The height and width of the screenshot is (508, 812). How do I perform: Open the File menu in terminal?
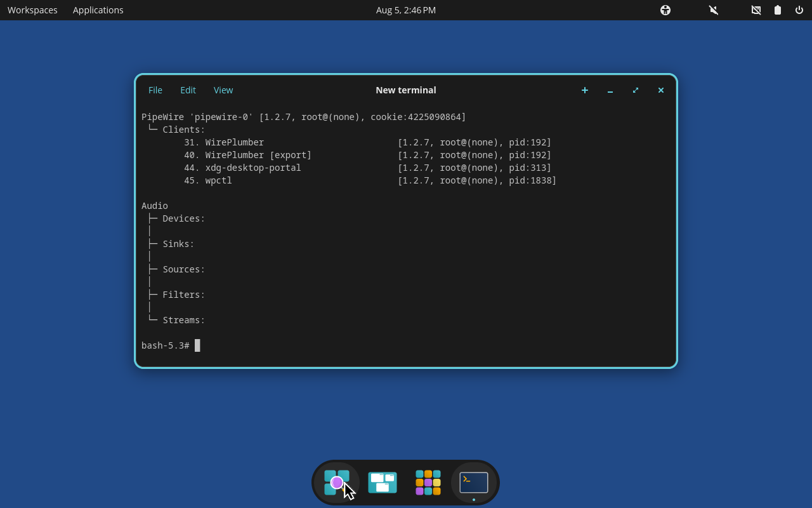pyautogui.click(x=155, y=90)
